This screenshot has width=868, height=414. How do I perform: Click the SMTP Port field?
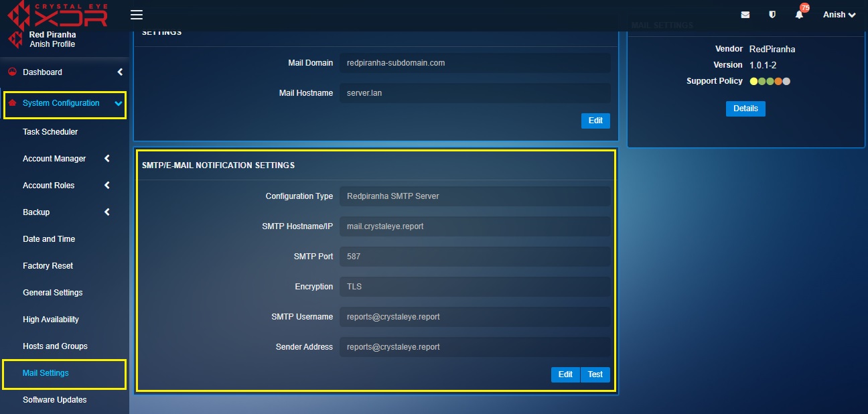pyautogui.click(x=475, y=257)
